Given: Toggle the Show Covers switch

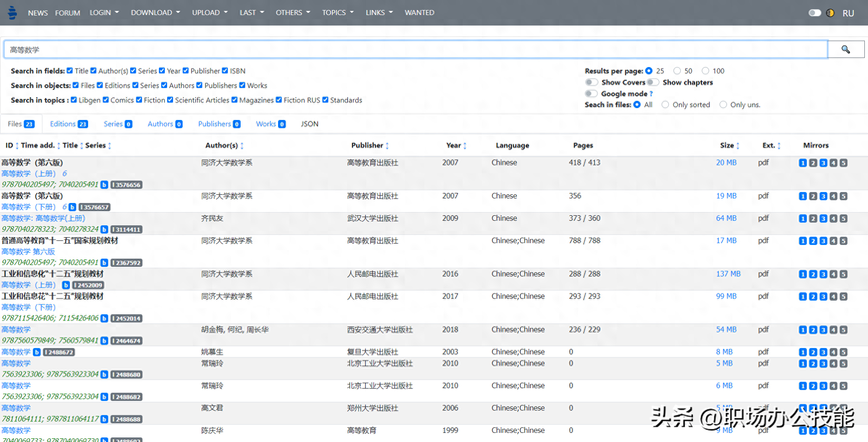Looking at the screenshot, I should click(591, 82).
